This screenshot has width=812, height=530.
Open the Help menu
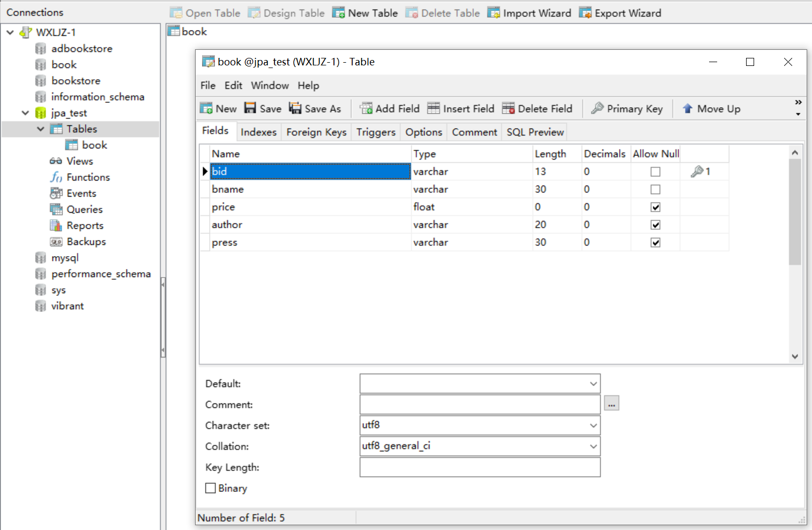308,86
